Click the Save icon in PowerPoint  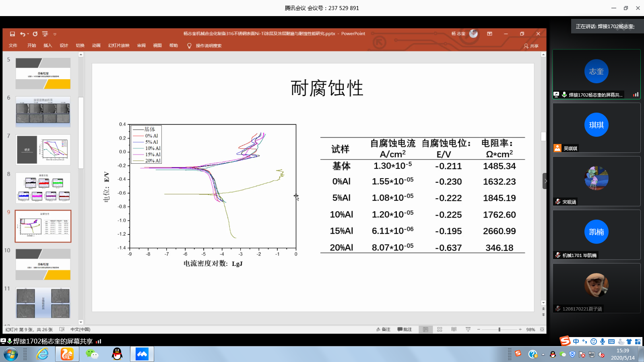[12, 34]
